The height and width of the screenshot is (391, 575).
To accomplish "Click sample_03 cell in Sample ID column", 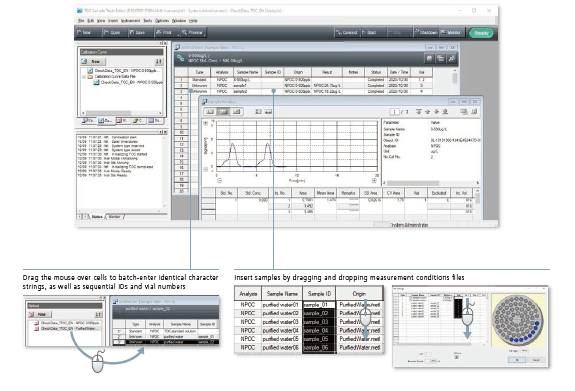I will tap(319, 322).
